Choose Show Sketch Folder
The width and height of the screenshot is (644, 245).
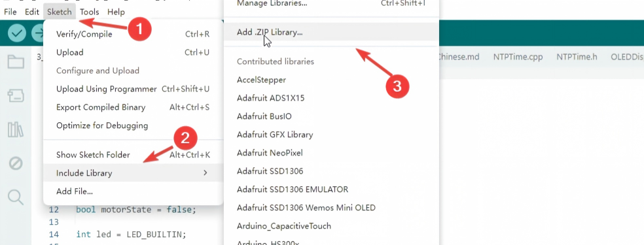point(133,155)
